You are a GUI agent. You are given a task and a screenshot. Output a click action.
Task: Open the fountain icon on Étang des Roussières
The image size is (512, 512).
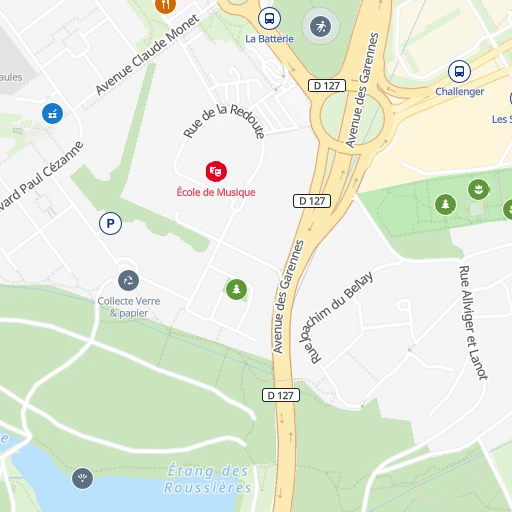click(82, 479)
